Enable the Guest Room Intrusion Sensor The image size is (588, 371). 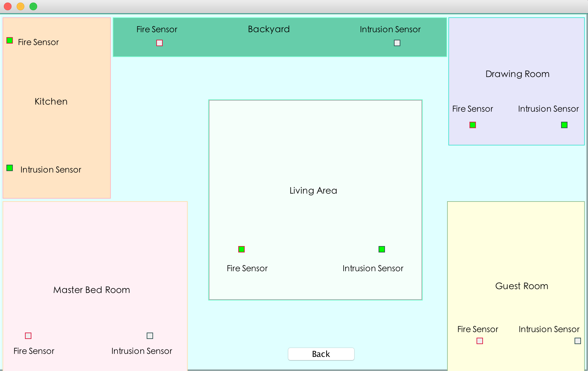click(578, 341)
